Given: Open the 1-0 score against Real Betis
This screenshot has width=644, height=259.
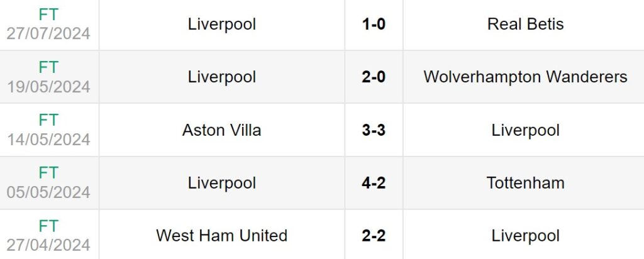Looking at the screenshot, I should pos(374,25).
